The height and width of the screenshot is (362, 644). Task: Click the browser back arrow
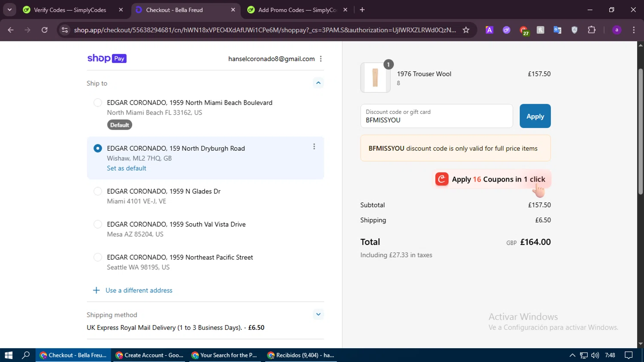click(x=11, y=30)
